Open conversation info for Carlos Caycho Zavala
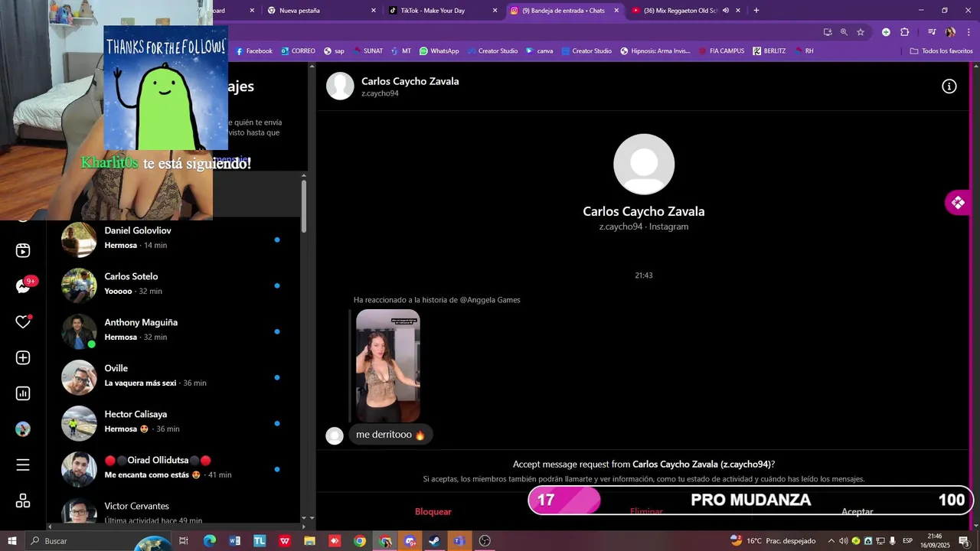980x551 pixels. (x=949, y=86)
